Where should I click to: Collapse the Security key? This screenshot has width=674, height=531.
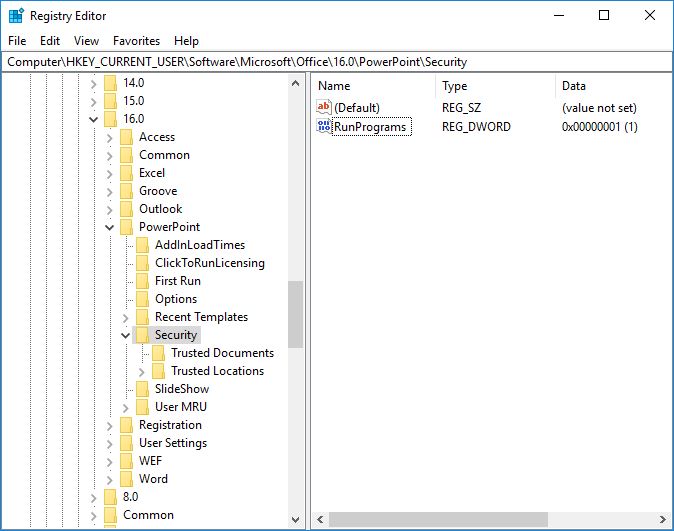click(x=126, y=335)
